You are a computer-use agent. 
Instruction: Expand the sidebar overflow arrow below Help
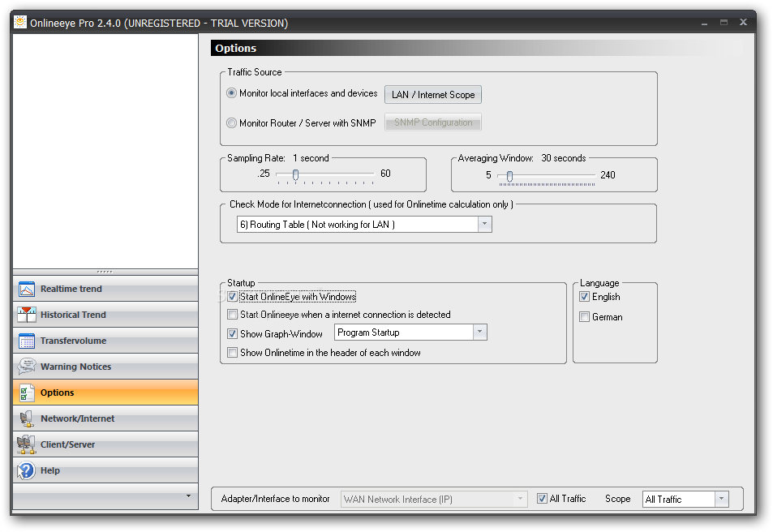[188, 496]
